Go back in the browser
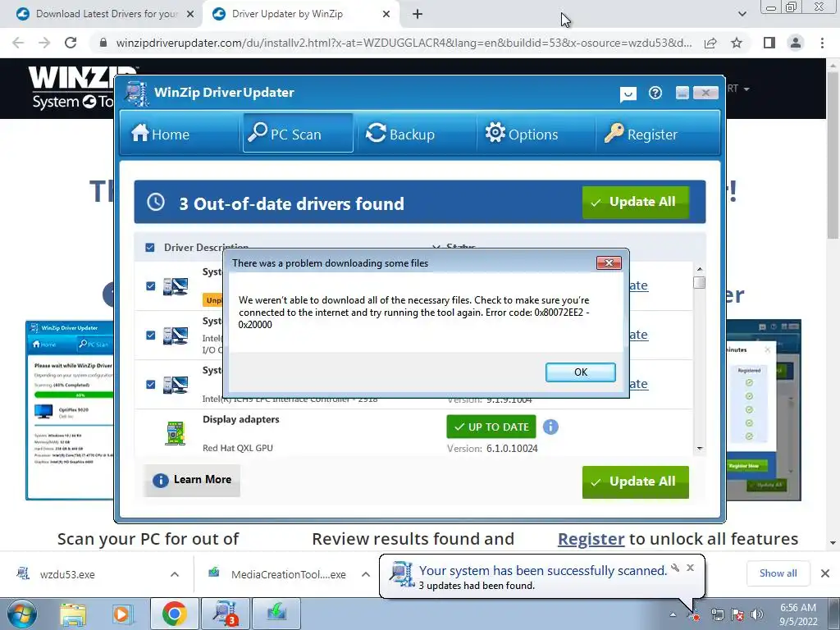This screenshot has width=840, height=630. click(x=18, y=43)
